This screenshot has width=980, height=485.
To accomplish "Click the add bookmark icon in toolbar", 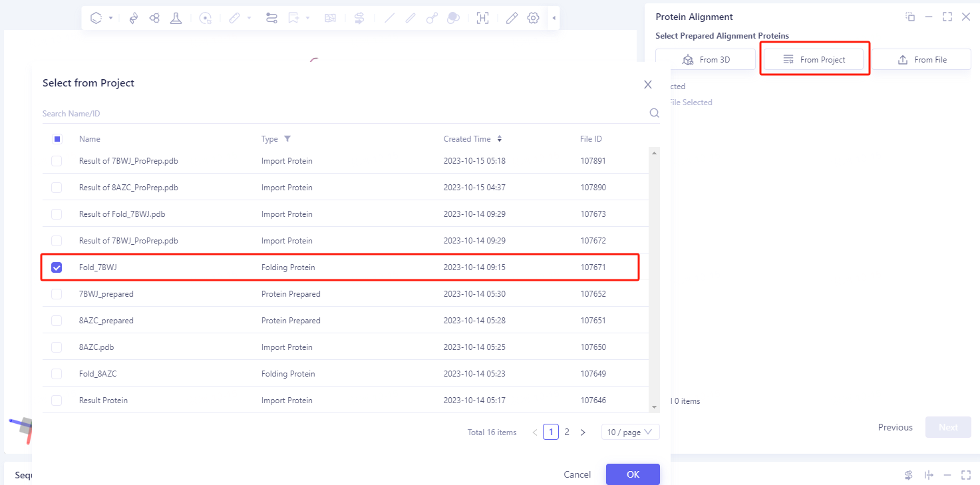I will pyautogui.click(x=293, y=18).
